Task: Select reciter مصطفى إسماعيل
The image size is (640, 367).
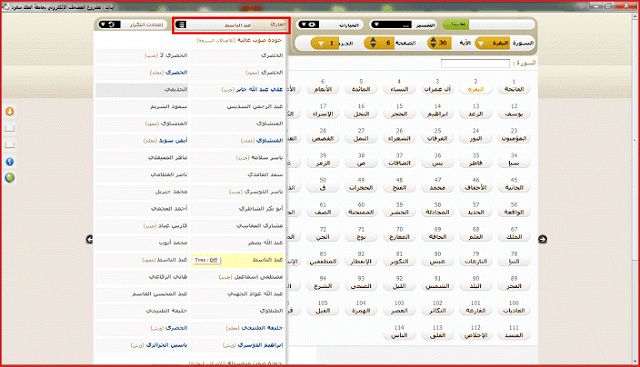Action: [238, 277]
